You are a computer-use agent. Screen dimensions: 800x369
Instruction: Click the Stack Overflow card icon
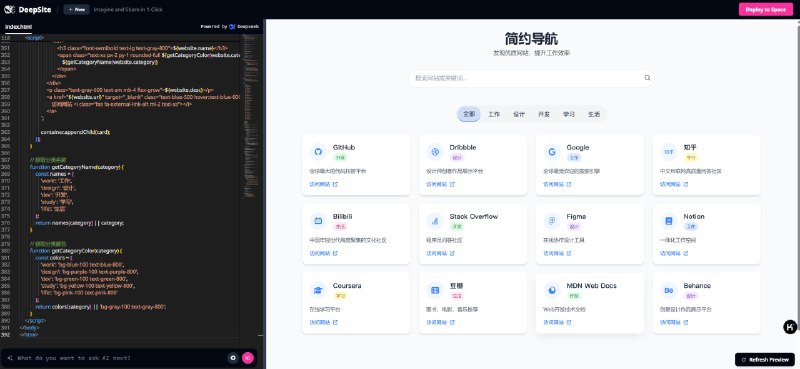coord(435,221)
